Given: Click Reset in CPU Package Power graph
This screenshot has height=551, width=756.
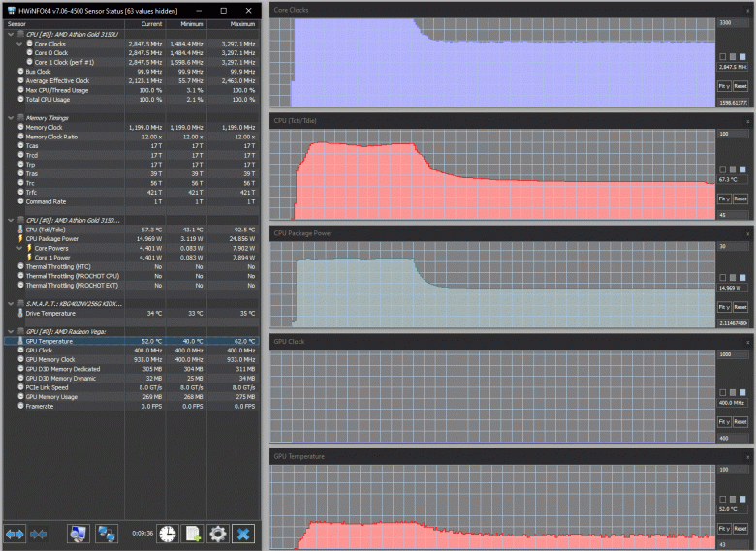Looking at the screenshot, I should coord(740,307).
